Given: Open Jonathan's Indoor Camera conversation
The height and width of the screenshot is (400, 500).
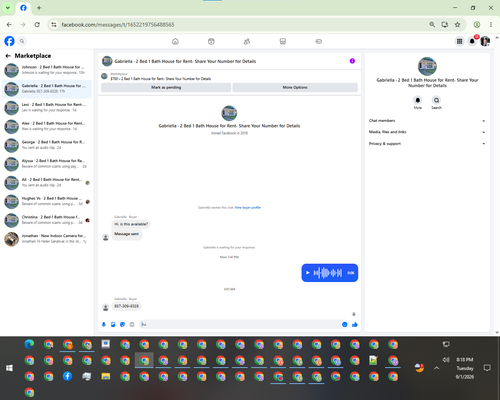Looking at the screenshot, I should pyautogui.click(x=47, y=239).
